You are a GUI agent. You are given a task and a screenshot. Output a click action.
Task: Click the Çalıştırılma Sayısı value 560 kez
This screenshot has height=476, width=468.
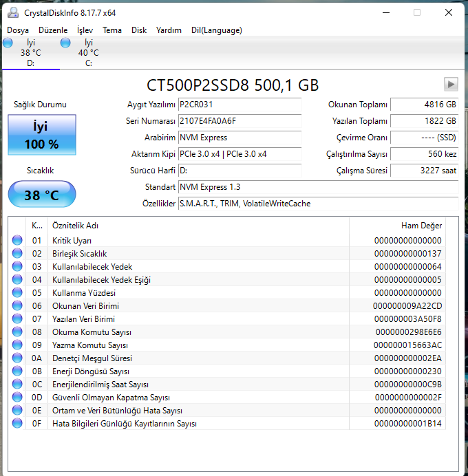click(424, 154)
